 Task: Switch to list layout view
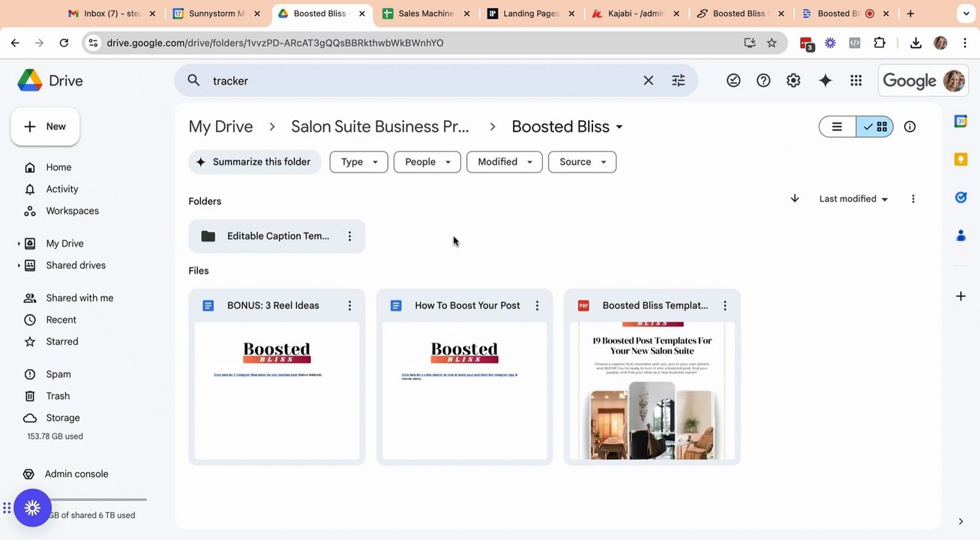click(838, 127)
